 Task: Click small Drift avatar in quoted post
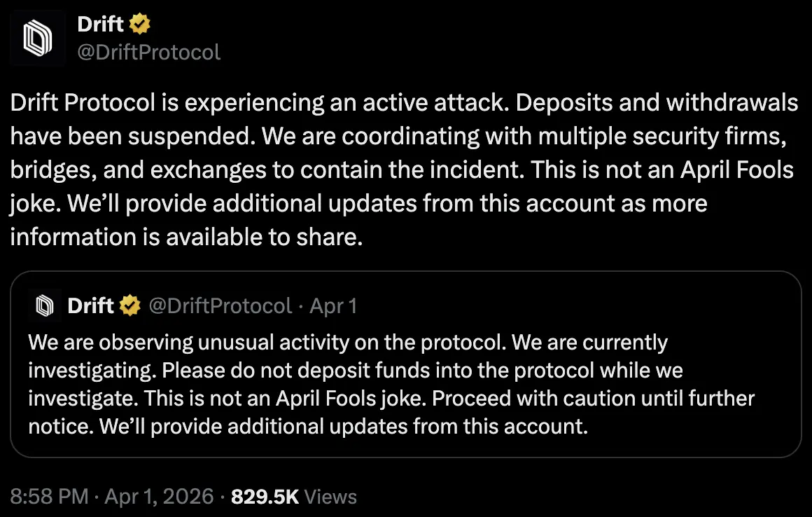point(45,305)
